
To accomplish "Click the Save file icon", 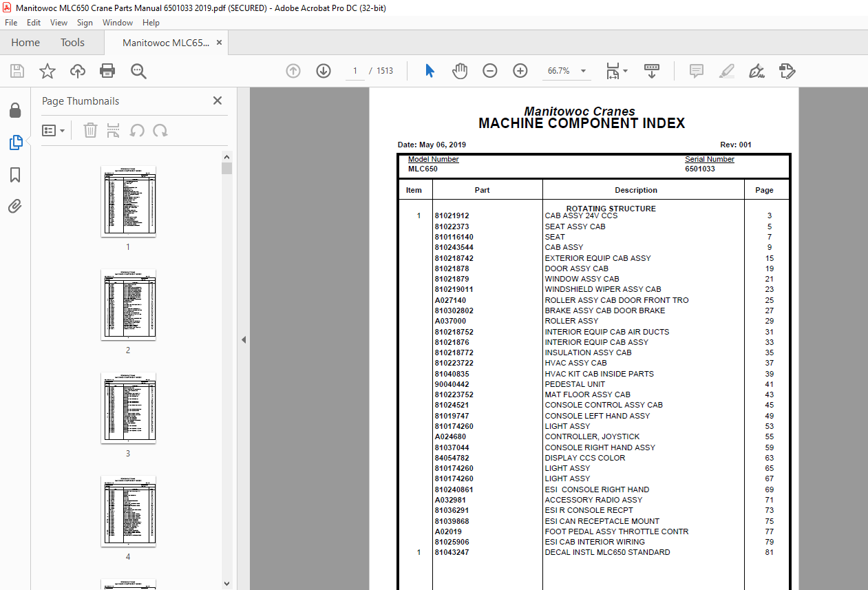I will [17, 71].
